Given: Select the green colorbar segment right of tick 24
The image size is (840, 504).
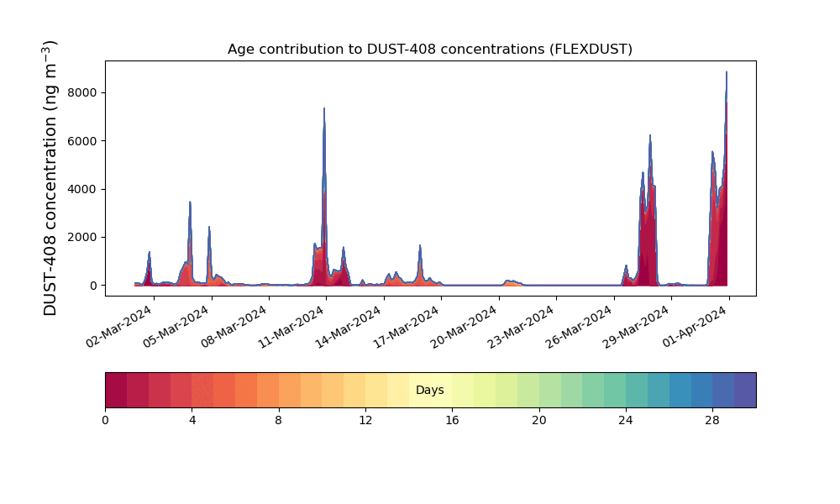Looking at the screenshot, I should (x=637, y=390).
